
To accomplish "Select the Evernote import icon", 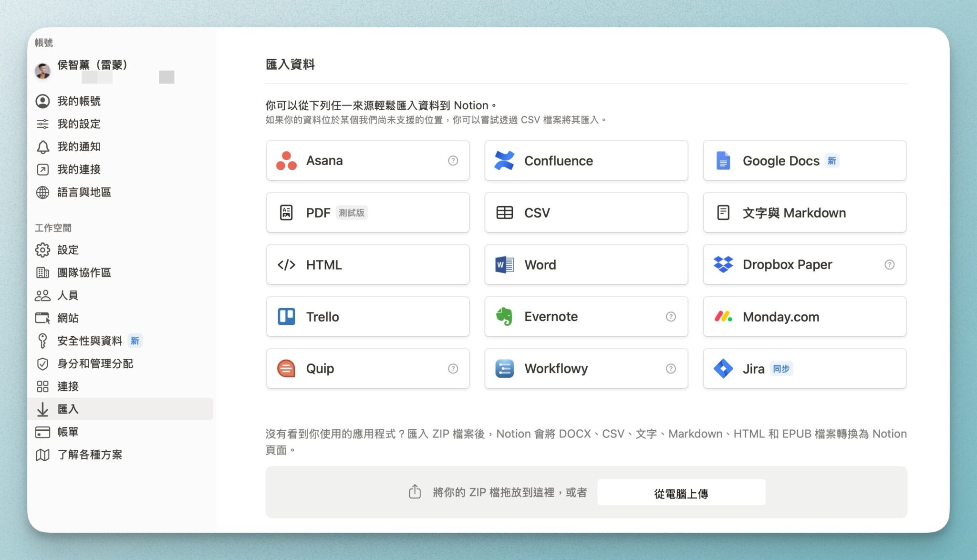I will click(505, 316).
